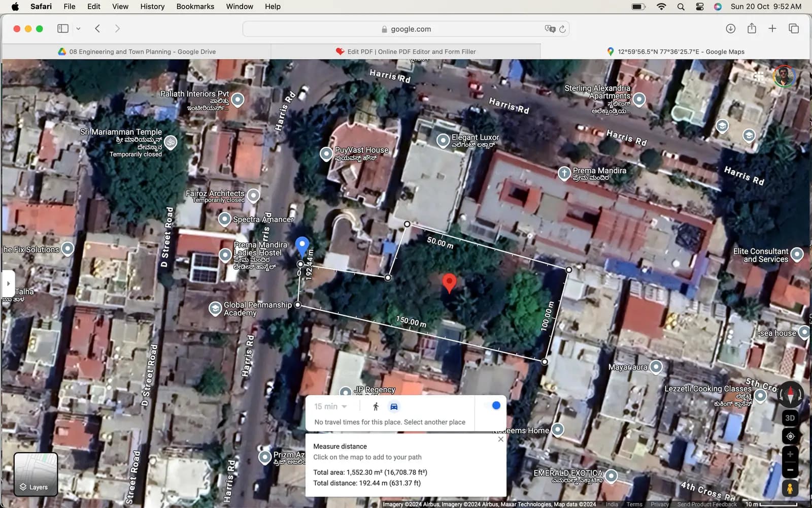Image resolution: width=812 pixels, height=508 pixels.
Task: Click the show your location icon
Action: click(790, 436)
